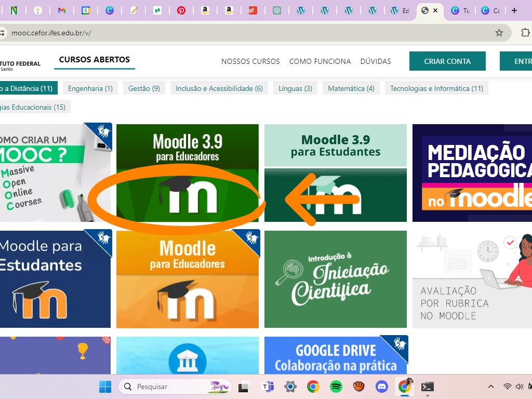532x399 pixels.
Task: Open the Google Keep lightbulb tab
Action: click(x=37, y=10)
